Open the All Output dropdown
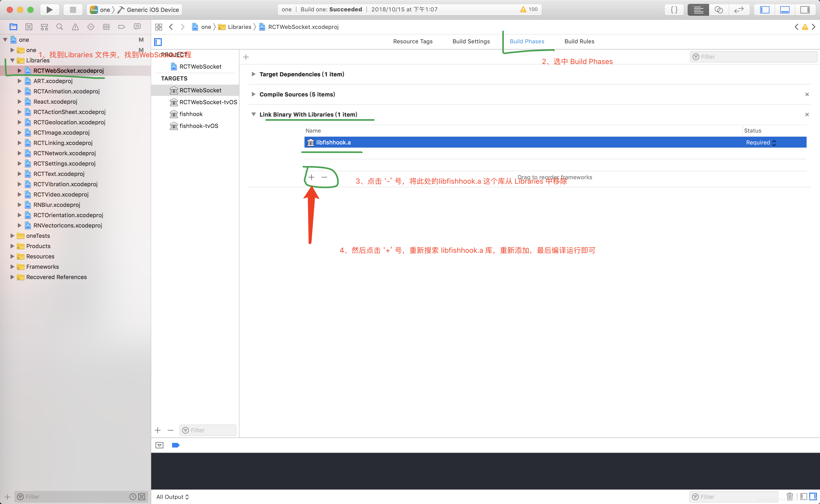This screenshot has height=504, width=820. [172, 497]
